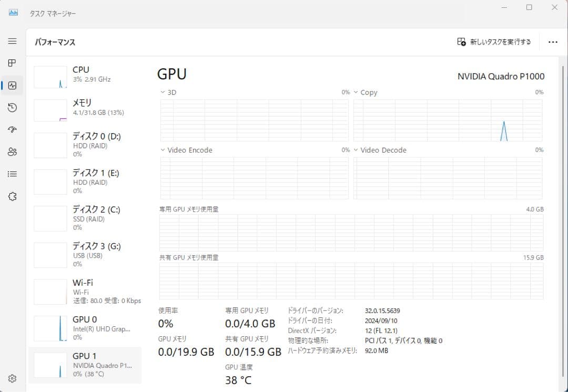Select the GPU 0 Intel UHD panel
568x392 pixels.
pos(84,328)
